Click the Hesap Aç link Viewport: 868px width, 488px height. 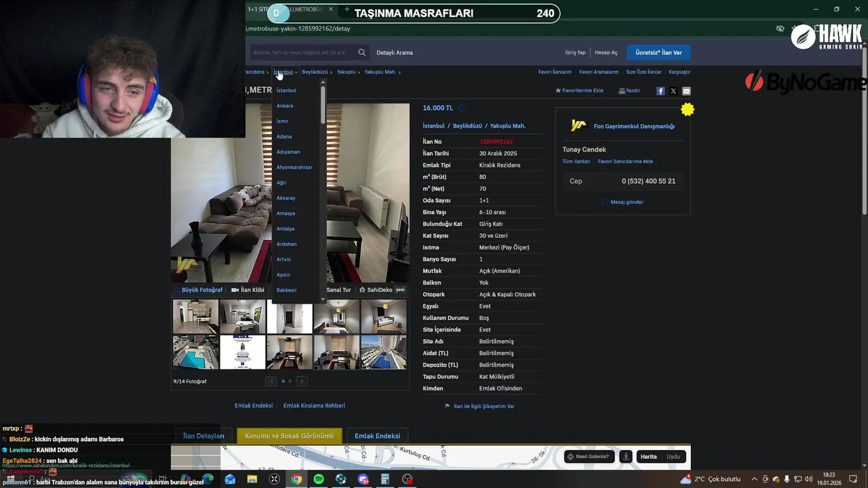606,52
